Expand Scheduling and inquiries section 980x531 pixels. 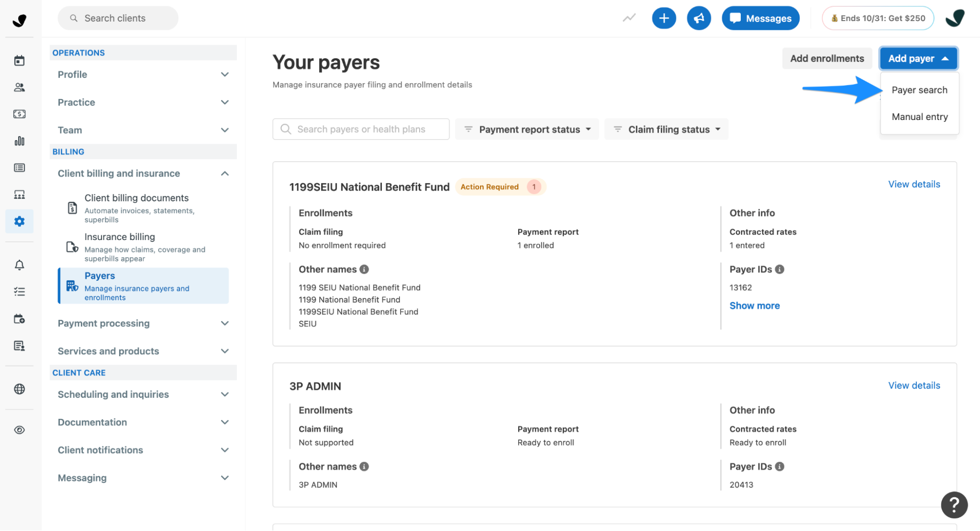click(x=143, y=394)
